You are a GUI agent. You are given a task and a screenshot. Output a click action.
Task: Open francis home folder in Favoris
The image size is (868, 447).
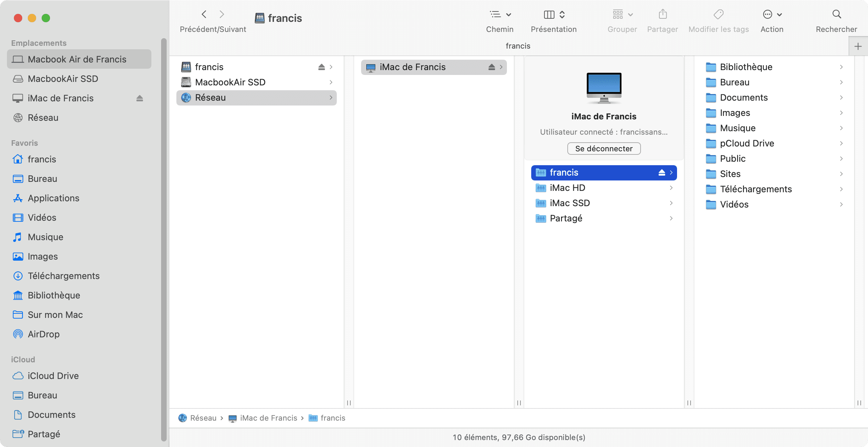79,159
